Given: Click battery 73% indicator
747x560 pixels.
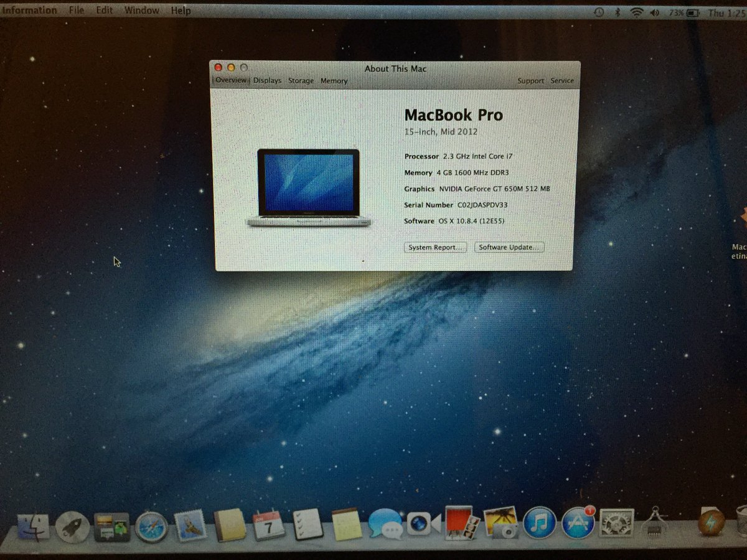Looking at the screenshot, I should click(684, 12).
